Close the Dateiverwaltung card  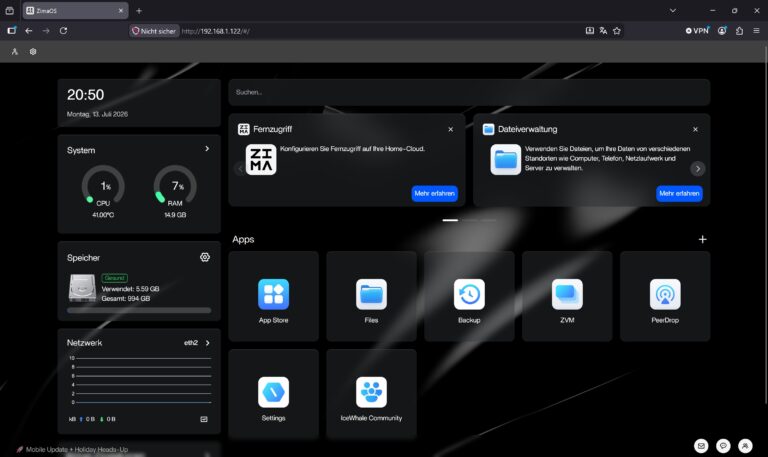[696, 129]
